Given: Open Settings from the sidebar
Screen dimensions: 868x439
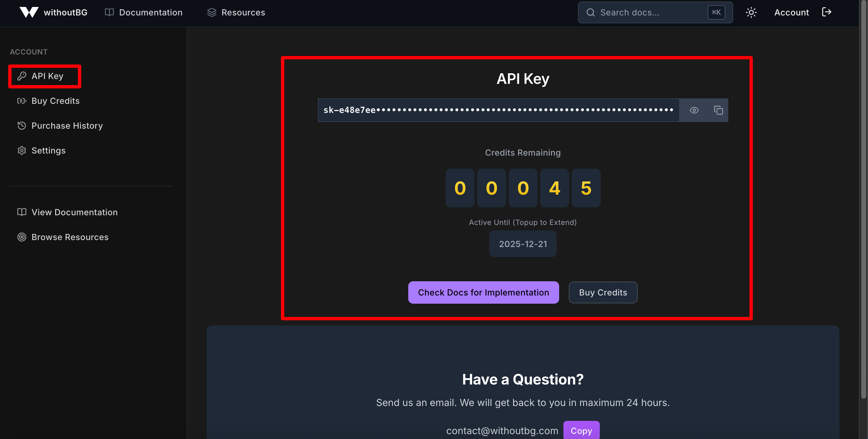Looking at the screenshot, I should [x=48, y=150].
